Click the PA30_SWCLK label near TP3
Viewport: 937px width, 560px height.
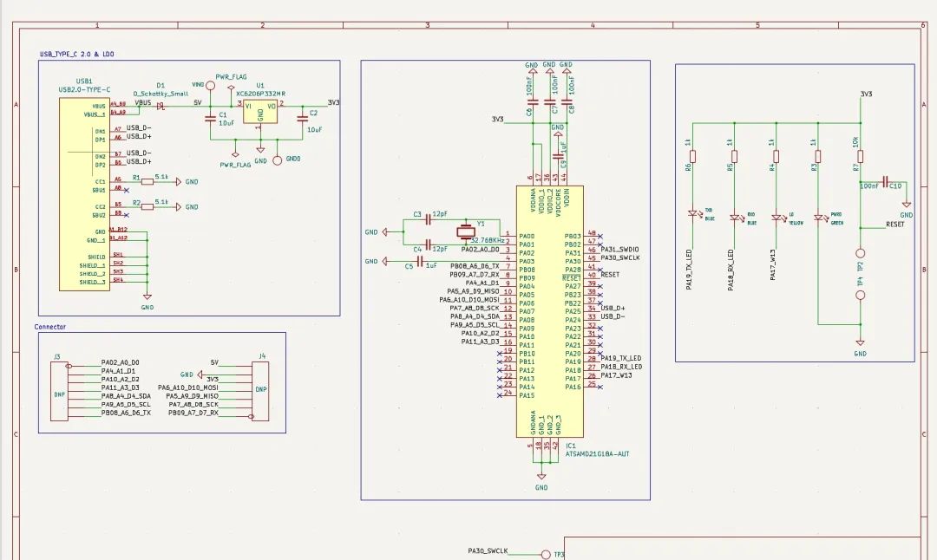coord(487,550)
